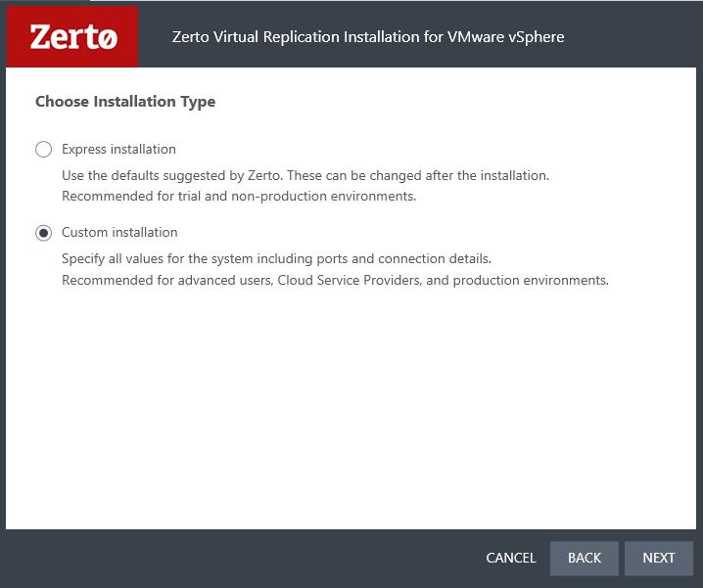The height and width of the screenshot is (588, 703).
Task: Go back using the BACK button
Action: [x=585, y=558]
